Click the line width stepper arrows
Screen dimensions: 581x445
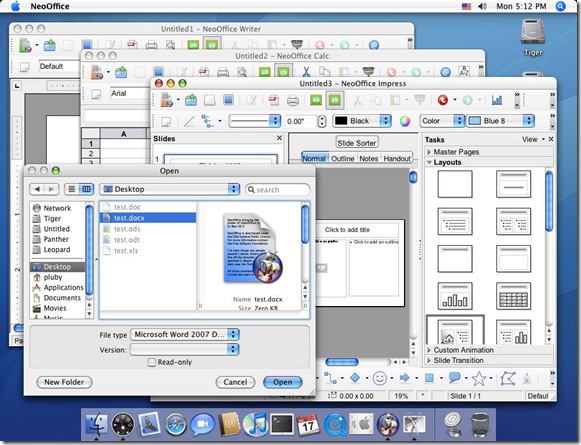click(322, 121)
